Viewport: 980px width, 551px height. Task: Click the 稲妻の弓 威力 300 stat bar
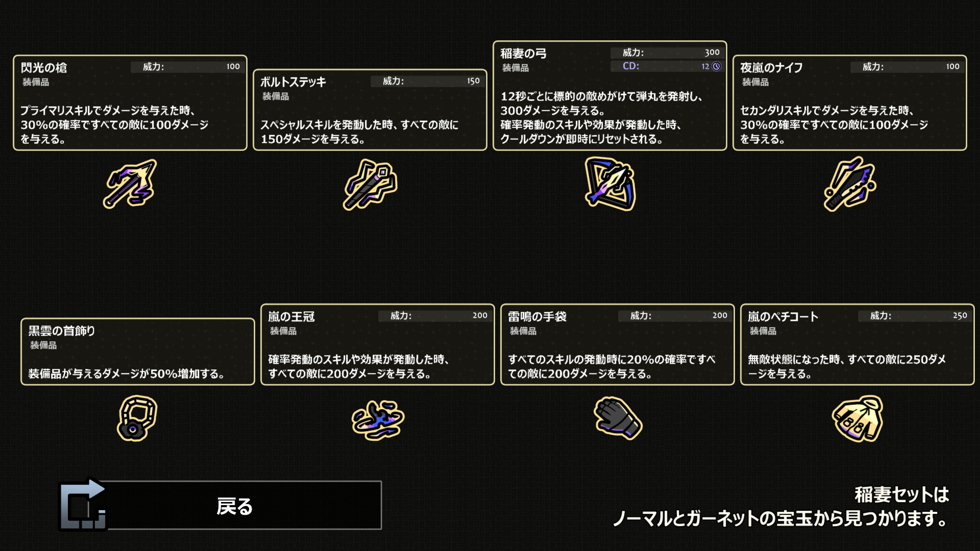coord(667,53)
